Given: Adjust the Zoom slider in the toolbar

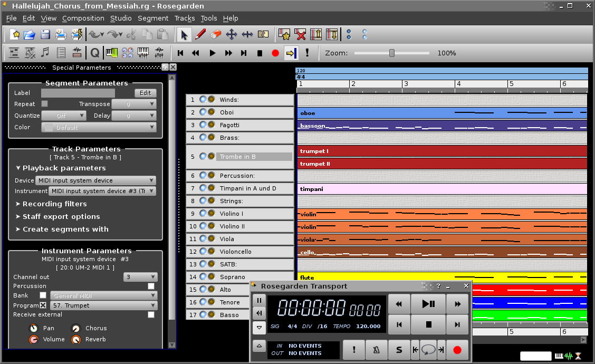Looking at the screenshot, I should [x=392, y=53].
